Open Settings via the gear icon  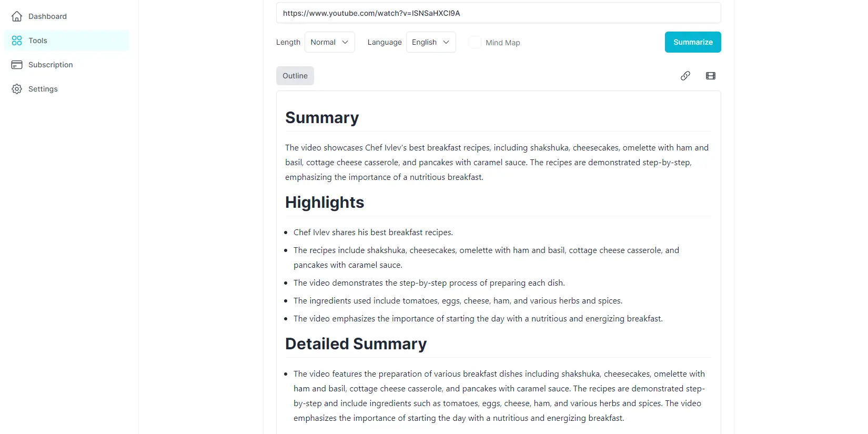click(x=16, y=89)
